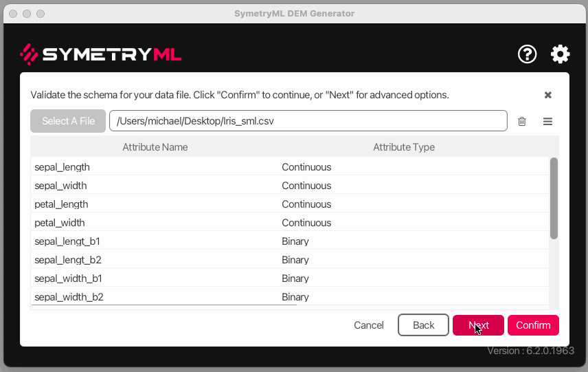588x372 pixels.
Task: Select the petal_width attribute name
Action: pos(60,223)
